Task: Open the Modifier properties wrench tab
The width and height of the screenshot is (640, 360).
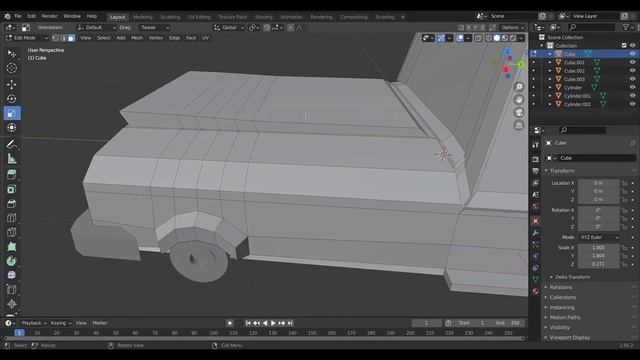Action: (536, 233)
